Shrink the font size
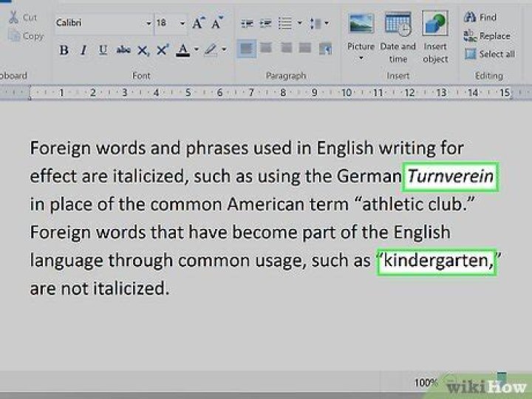Screen dimensions: 532x399 [217, 23]
